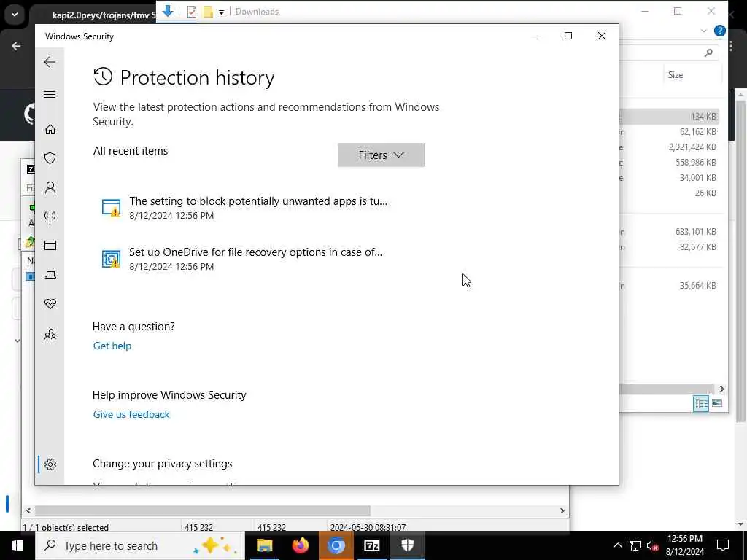Expand the Filters dropdown
747x560 pixels.
point(381,155)
